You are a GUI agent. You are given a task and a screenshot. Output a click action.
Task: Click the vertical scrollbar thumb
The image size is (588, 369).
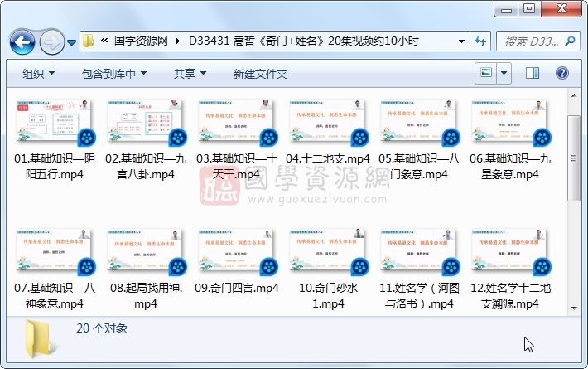(574, 158)
